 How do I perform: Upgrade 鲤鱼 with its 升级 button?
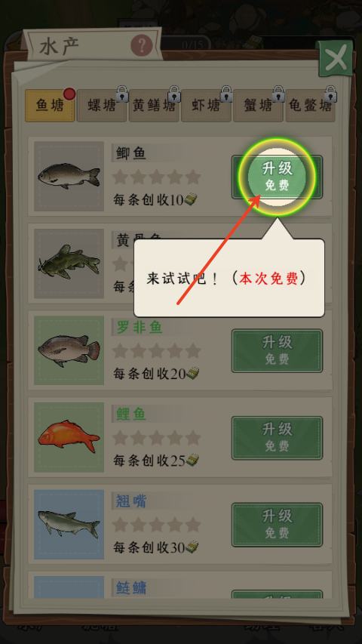click(x=277, y=438)
